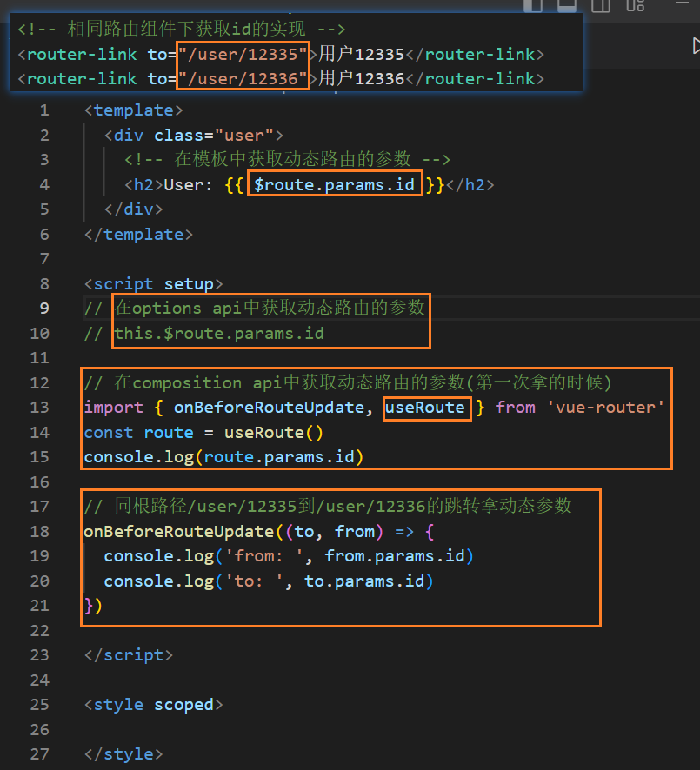Click "useRoute" in the import statement
The height and width of the screenshot is (770, 700).
[425, 408]
